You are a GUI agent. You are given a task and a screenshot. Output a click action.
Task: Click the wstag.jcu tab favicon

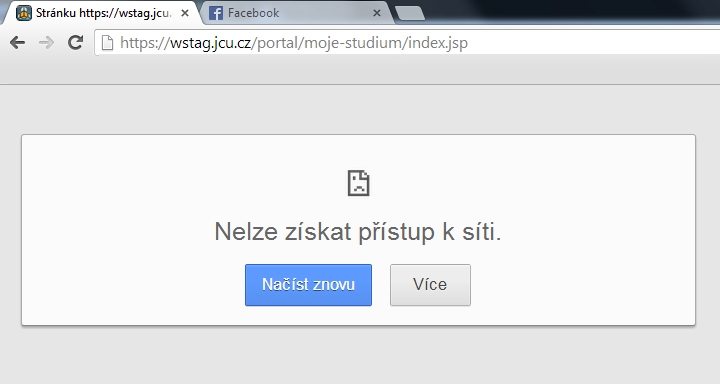(x=24, y=13)
